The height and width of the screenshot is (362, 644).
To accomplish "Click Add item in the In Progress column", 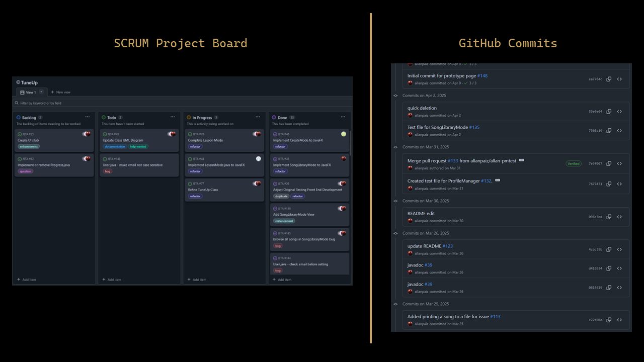I will click(x=197, y=280).
